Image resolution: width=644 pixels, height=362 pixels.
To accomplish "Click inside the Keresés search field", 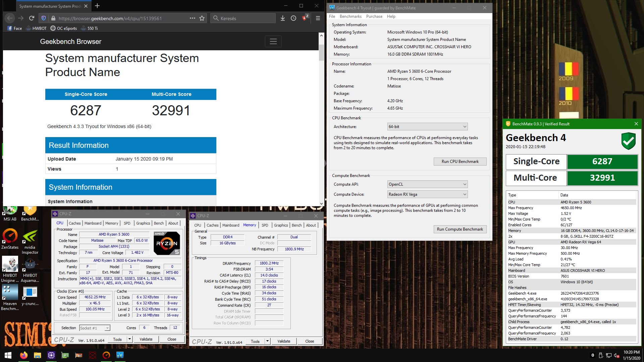I will click(x=243, y=18).
